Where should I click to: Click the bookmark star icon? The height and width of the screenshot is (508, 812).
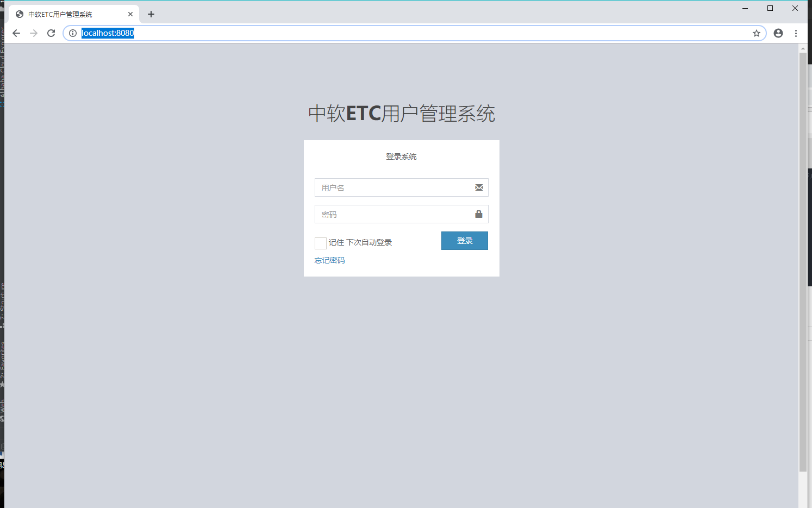point(756,33)
